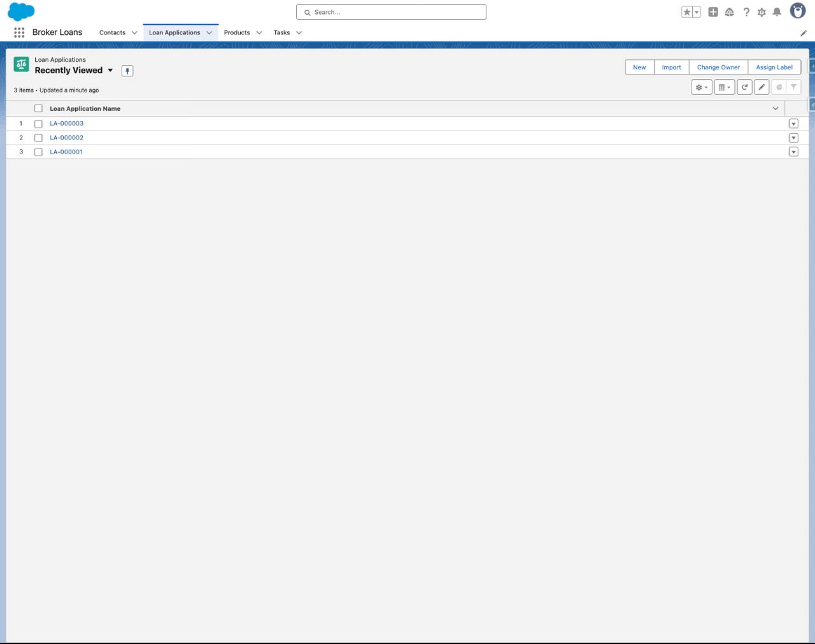
Task: Click the Salesforce cloud logo
Action: click(21, 11)
